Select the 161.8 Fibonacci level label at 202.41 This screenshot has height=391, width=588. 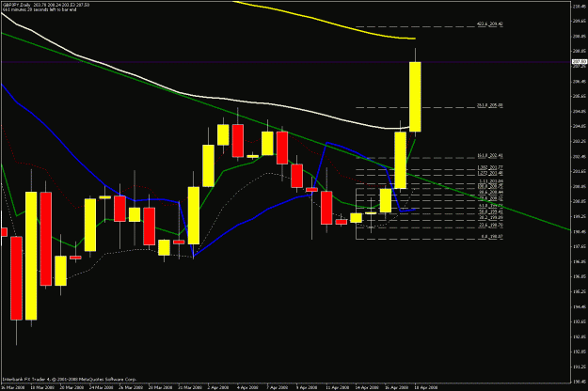click(490, 155)
